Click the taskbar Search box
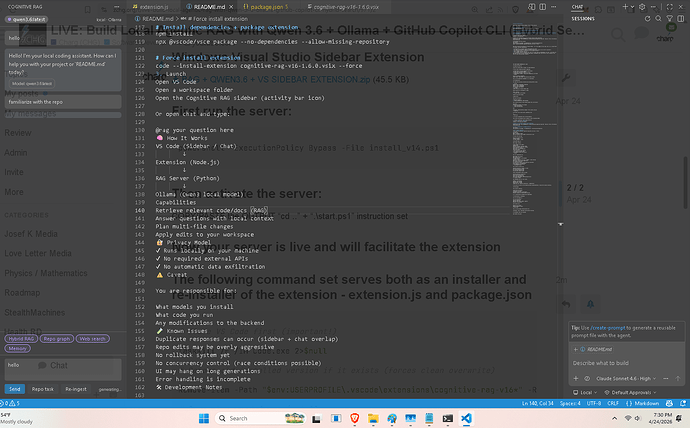Viewport: 690px width, 428px height. point(259,418)
